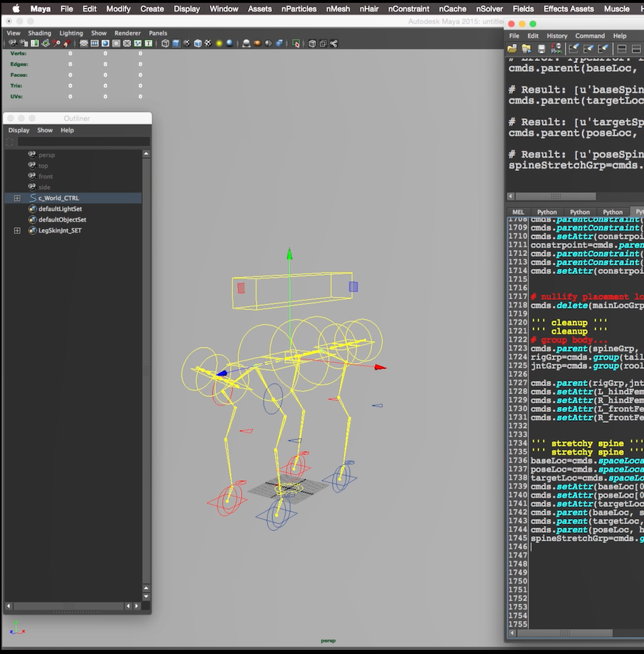Open Outliner Show menu

pyautogui.click(x=45, y=130)
